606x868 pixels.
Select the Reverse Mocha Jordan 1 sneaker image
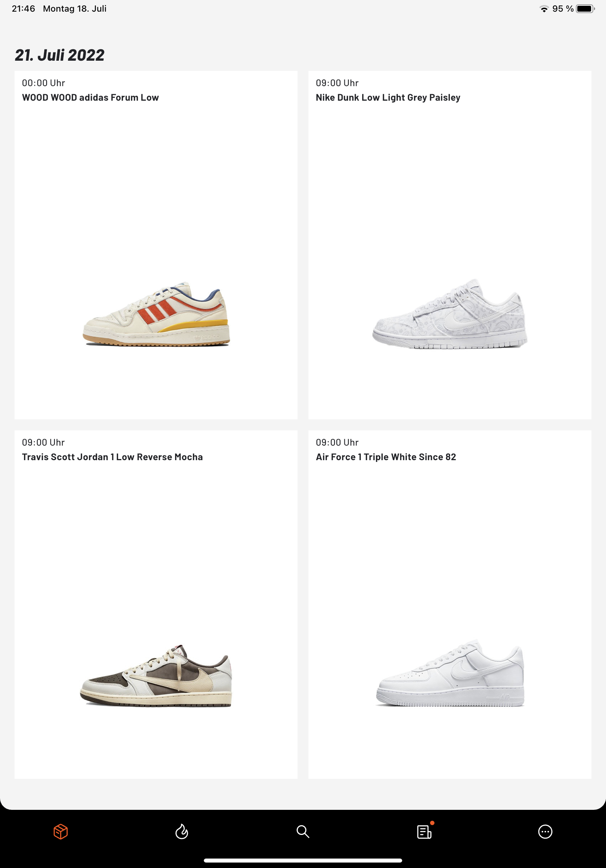[156, 675]
